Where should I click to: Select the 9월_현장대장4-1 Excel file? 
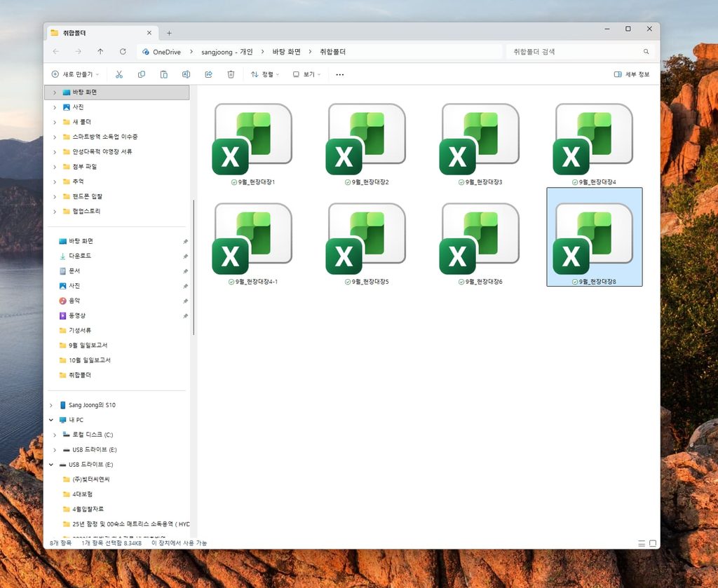[x=252, y=243]
